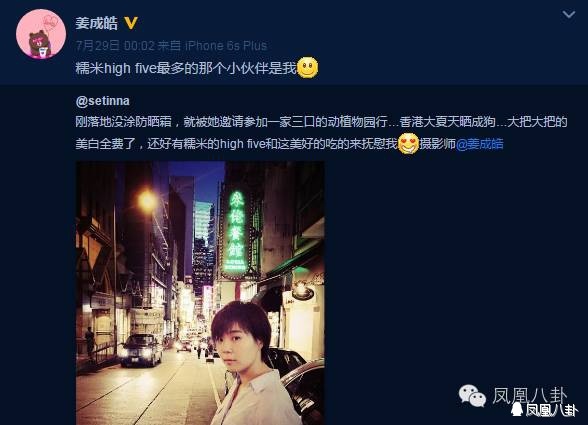Click the green neon restaurant sign in photo
588x425 pixels.
(236, 231)
